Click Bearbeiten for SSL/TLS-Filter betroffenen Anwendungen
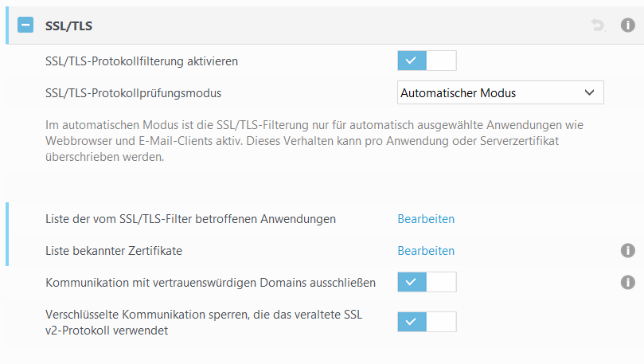This screenshot has height=364, width=644. click(x=426, y=219)
